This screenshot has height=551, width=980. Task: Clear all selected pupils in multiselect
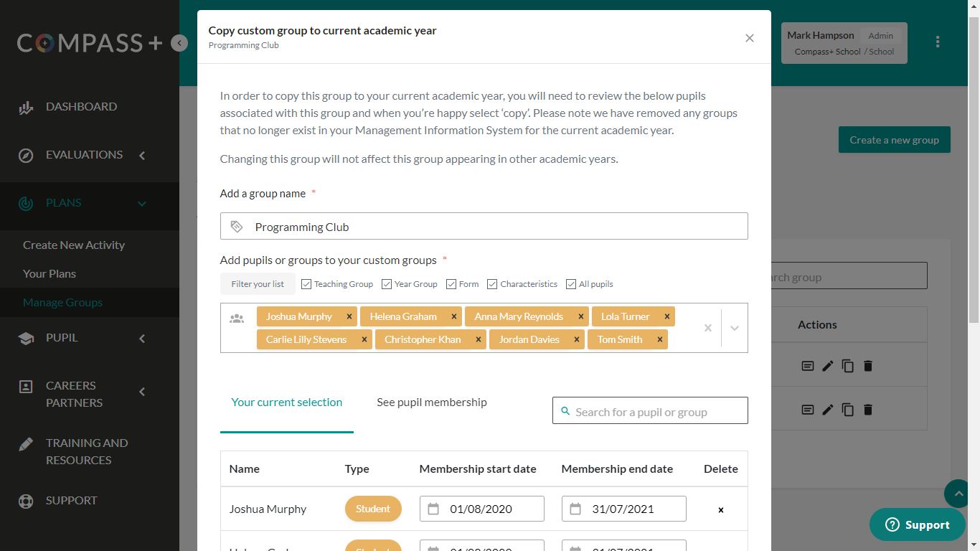tap(707, 328)
